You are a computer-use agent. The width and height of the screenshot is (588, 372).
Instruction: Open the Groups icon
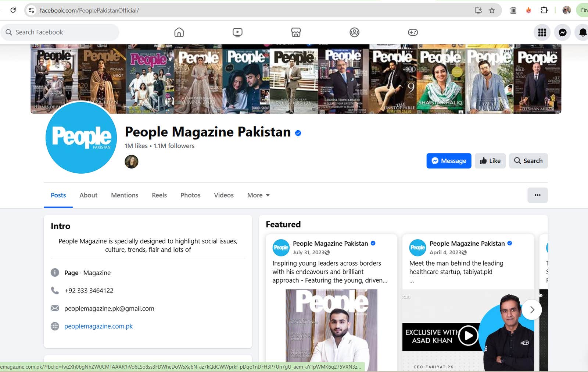(x=354, y=32)
